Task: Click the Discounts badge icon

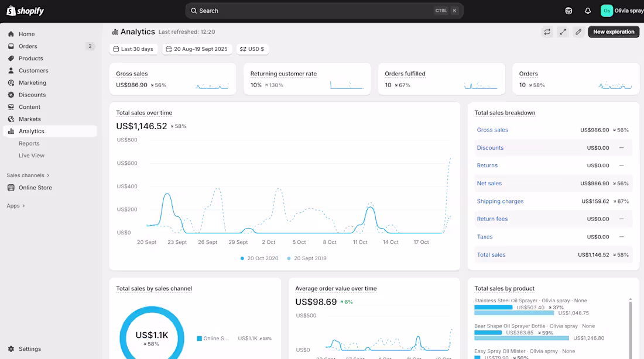Action: tap(11, 95)
